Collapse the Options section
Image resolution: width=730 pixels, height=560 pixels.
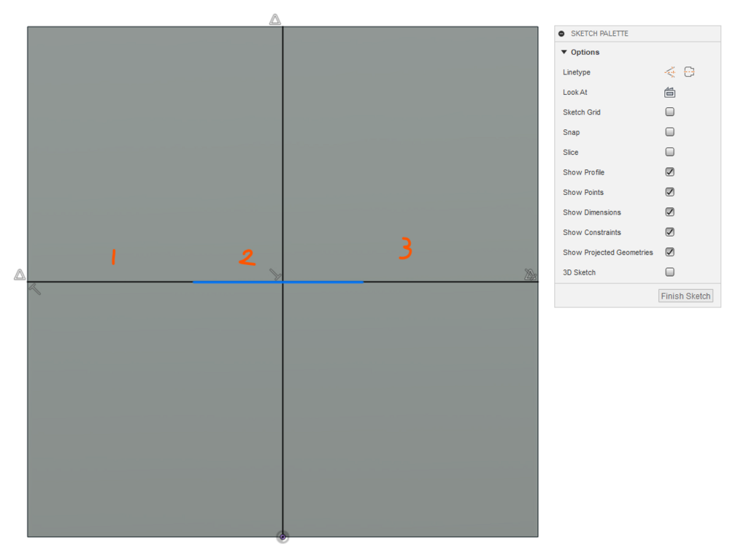564,52
